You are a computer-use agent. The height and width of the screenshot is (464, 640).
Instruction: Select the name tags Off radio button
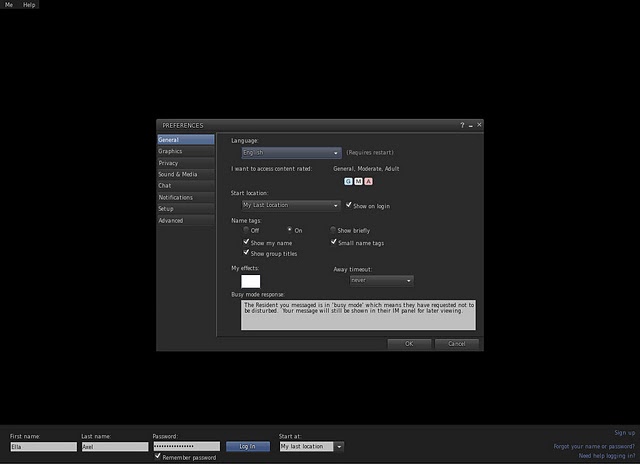[x=247, y=230]
